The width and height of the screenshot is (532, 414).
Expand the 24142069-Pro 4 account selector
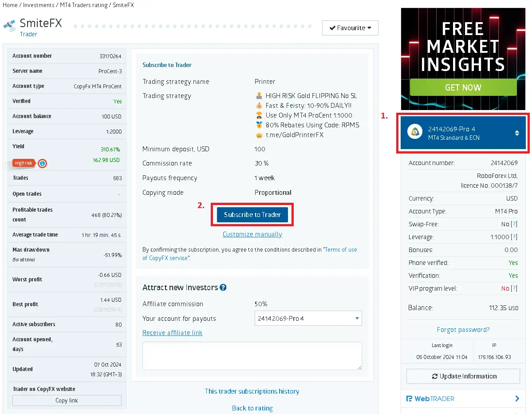463,133
